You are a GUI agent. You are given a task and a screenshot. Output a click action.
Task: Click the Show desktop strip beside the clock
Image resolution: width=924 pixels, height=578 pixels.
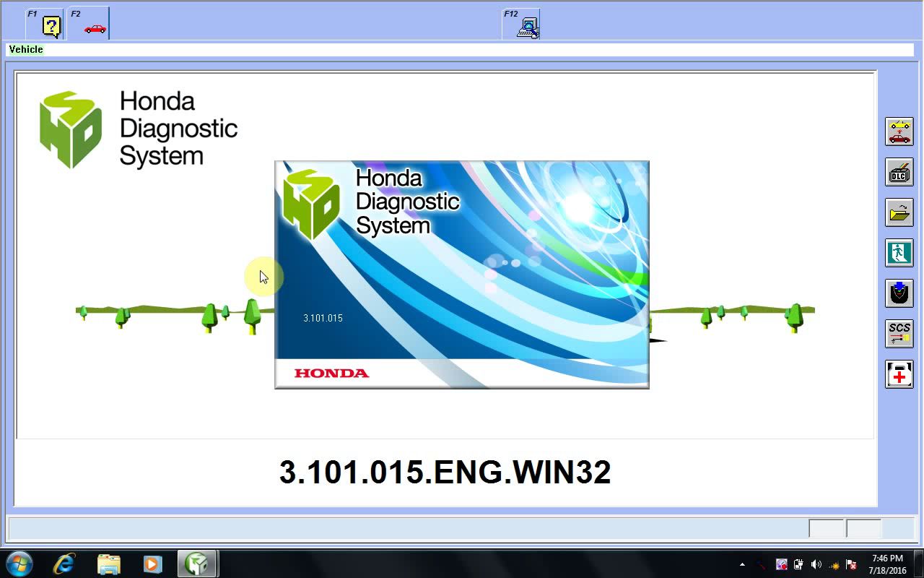pos(918,564)
